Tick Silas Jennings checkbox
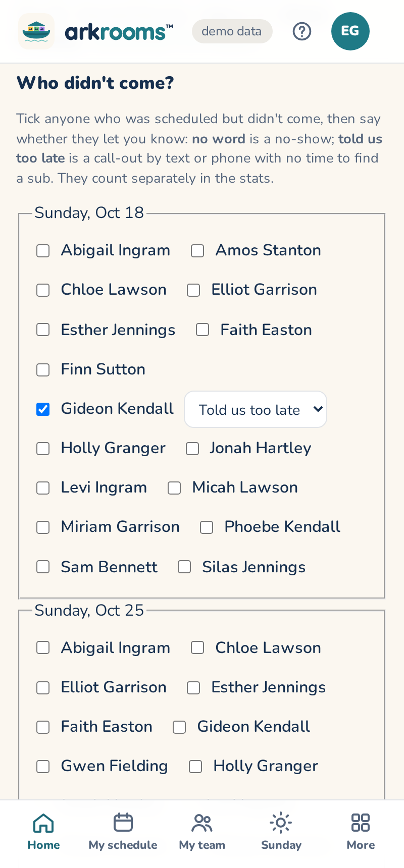 184,567
